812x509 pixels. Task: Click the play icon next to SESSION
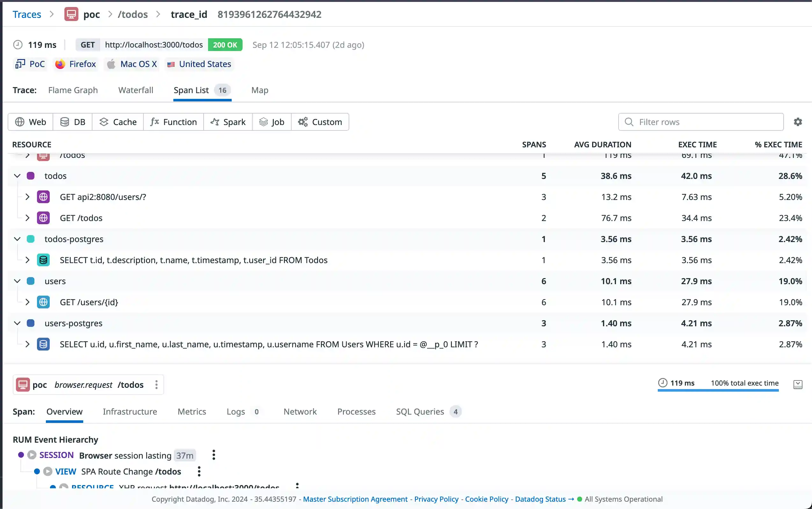(32, 454)
